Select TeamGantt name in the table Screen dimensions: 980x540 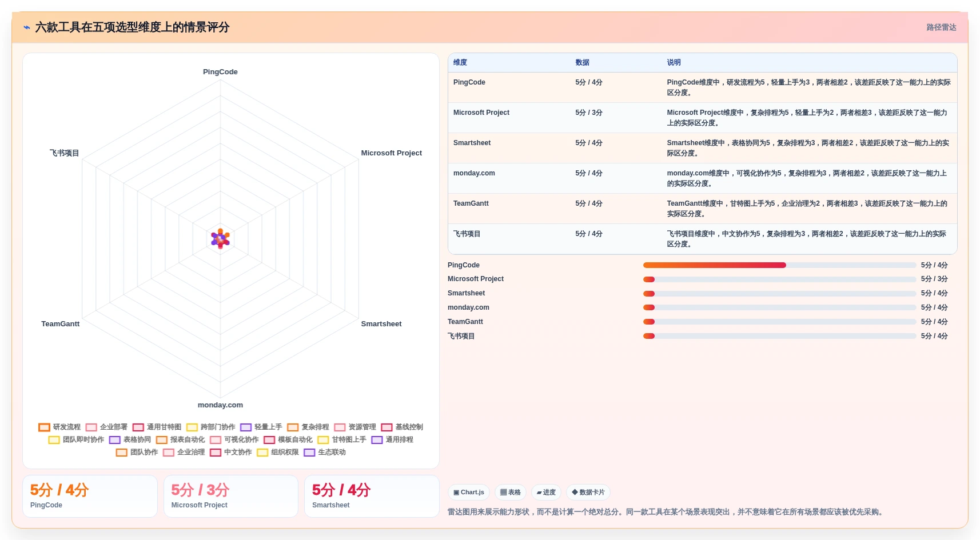(x=471, y=203)
